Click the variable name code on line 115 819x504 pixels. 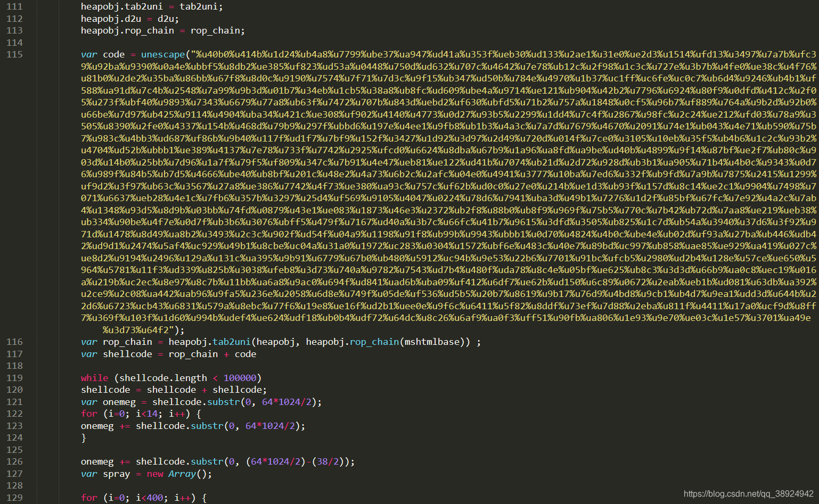(114, 54)
